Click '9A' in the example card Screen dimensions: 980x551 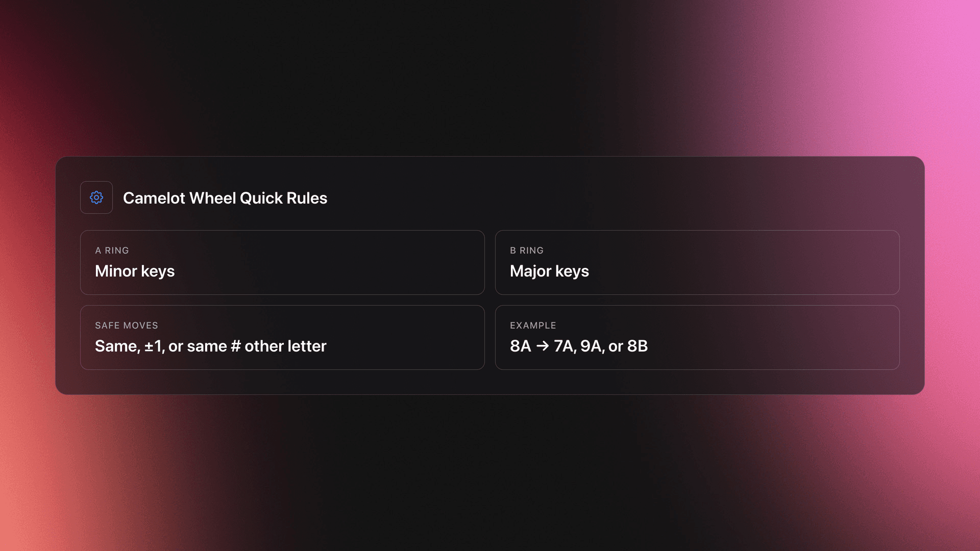591,346
